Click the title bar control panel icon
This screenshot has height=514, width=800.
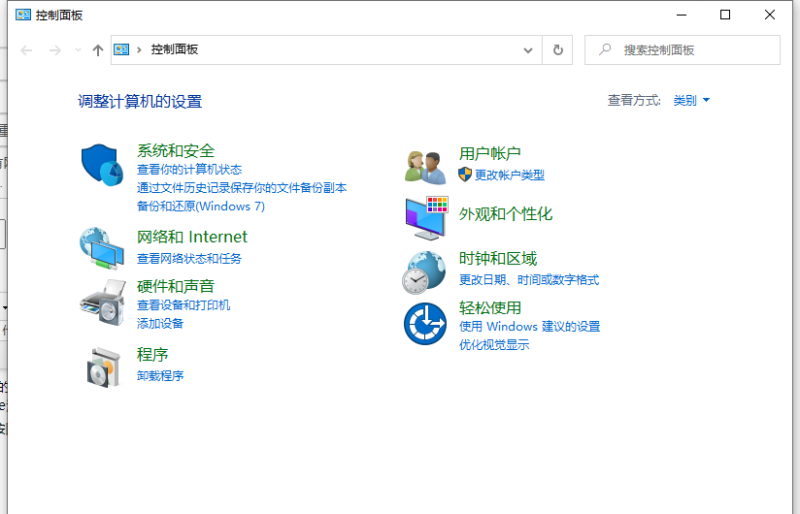tap(23, 15)
